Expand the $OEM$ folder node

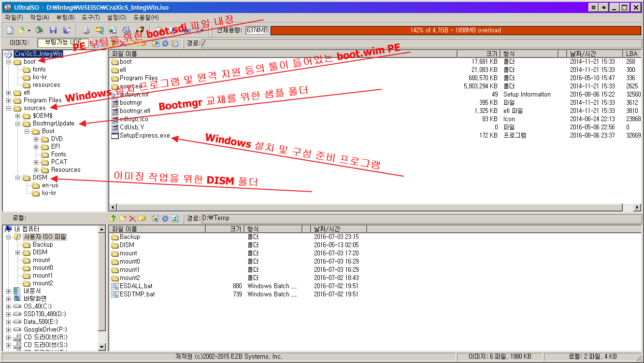coord(18,116)
